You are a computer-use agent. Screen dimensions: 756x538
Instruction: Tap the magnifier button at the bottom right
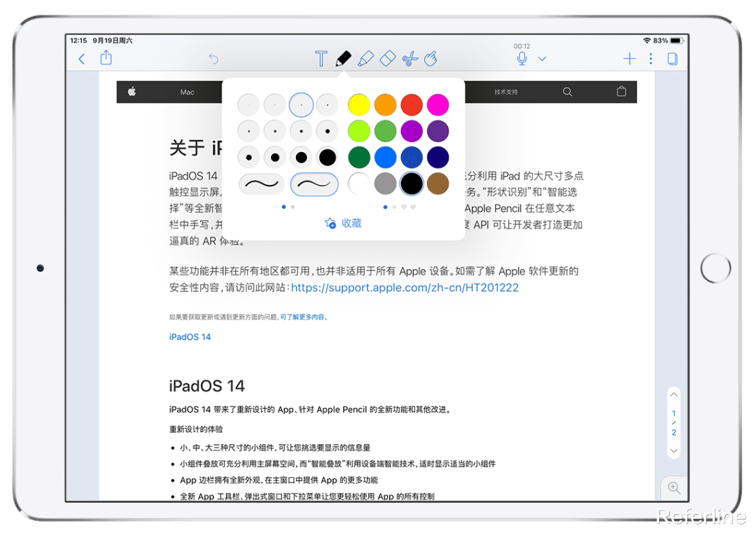tap(673, 488)
